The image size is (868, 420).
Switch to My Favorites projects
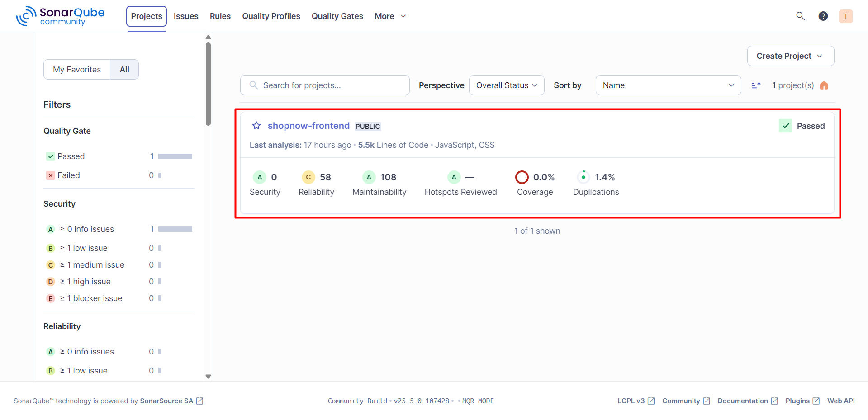pos(77,70)
